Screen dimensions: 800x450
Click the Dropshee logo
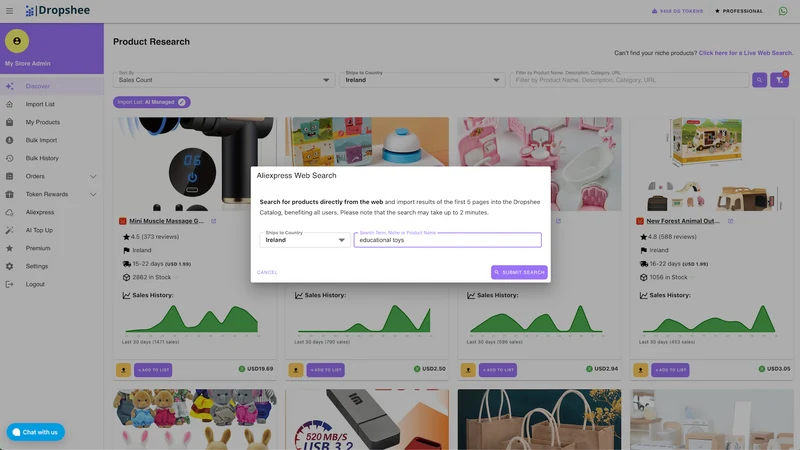click(58, 10)
